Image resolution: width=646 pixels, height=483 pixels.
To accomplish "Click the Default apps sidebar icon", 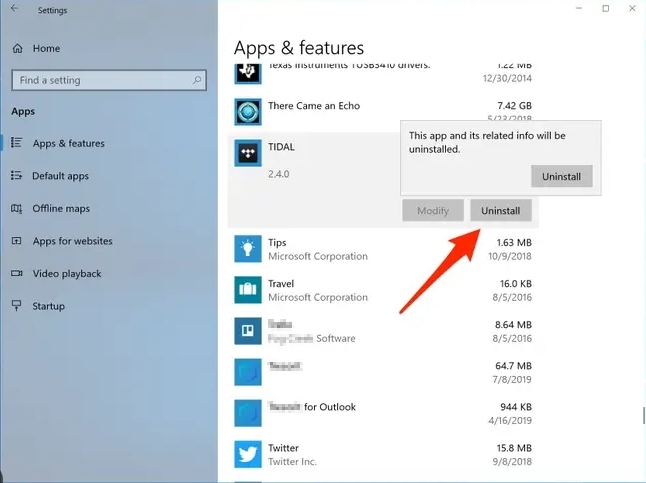I will [16, 176].
